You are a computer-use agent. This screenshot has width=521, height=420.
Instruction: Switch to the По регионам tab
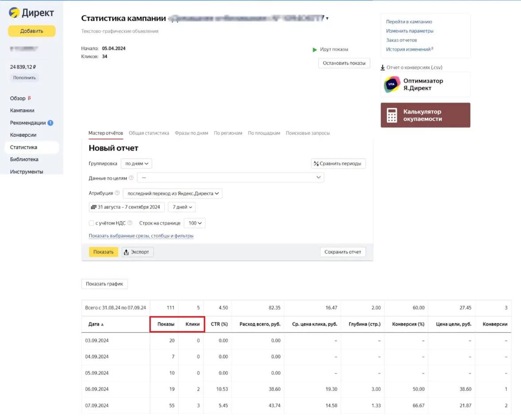[228, 133]
